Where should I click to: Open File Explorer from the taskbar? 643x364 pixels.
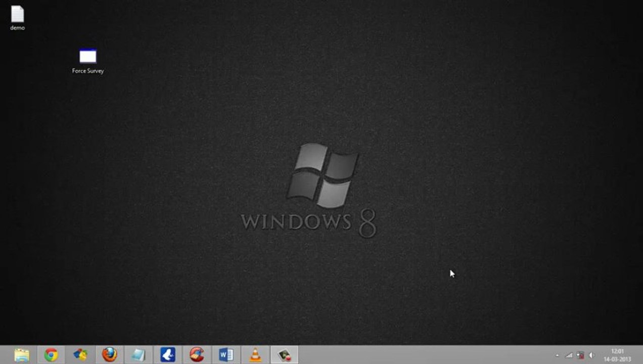click(22, 355)
